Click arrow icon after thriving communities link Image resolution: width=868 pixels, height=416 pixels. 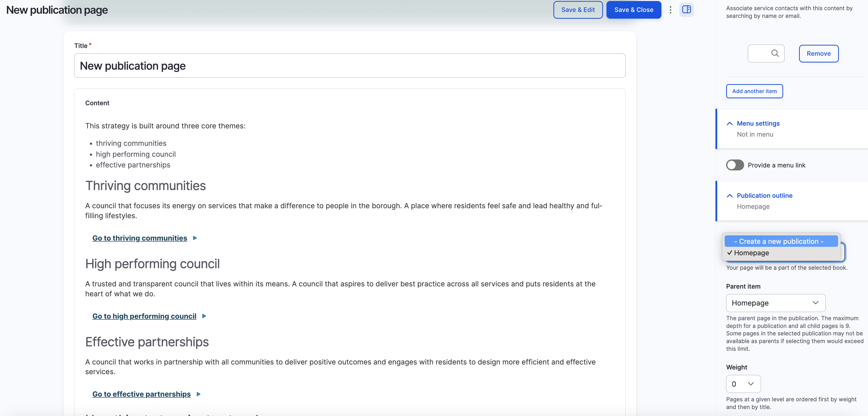pos(195,238)
